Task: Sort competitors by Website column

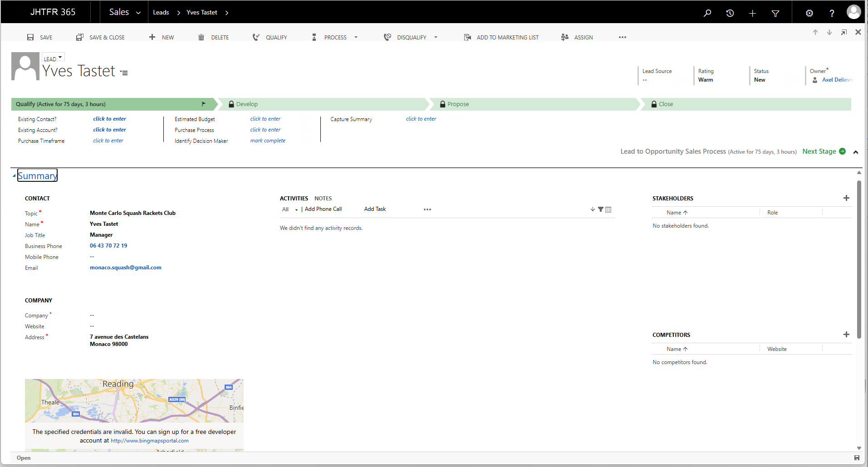Action: coord(777,349)
